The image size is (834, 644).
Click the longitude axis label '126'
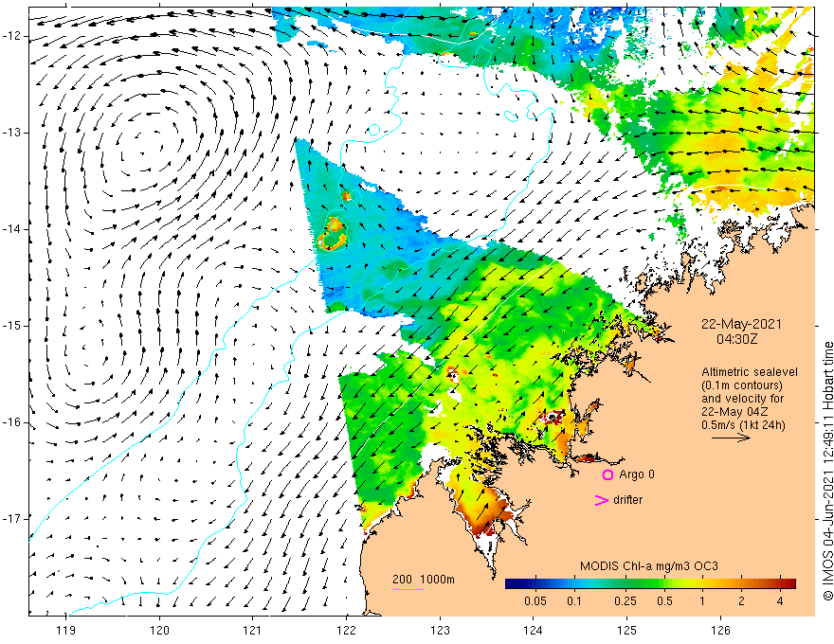pyautogui.click(x=720, y=630)
